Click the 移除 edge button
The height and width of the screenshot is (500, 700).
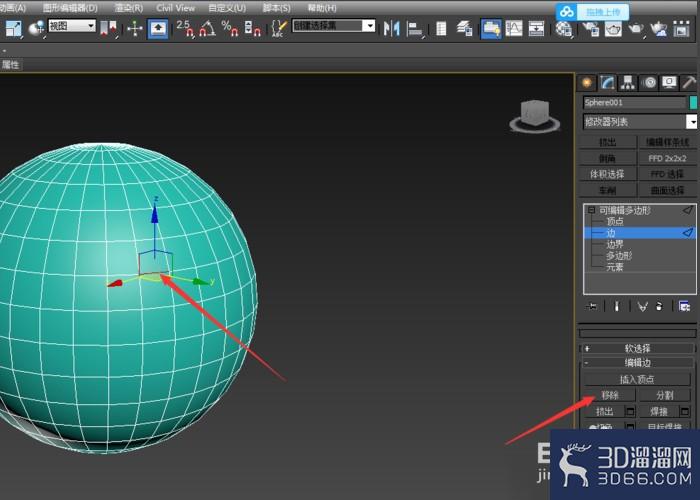tap(609, 395)
